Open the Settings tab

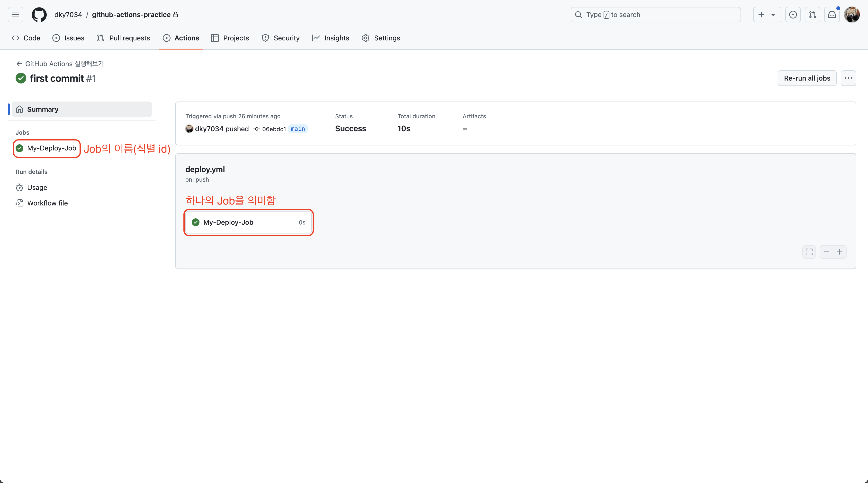(x=381, y=38)
